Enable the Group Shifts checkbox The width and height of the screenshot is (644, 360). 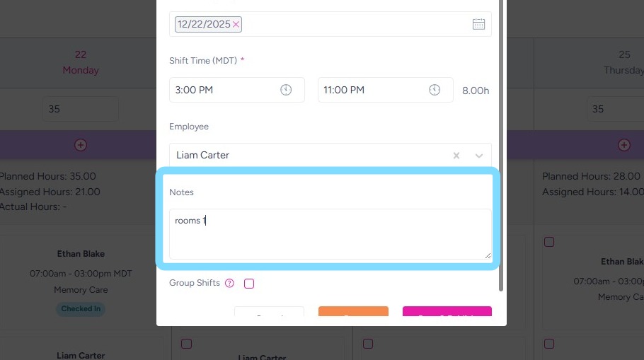249,284
